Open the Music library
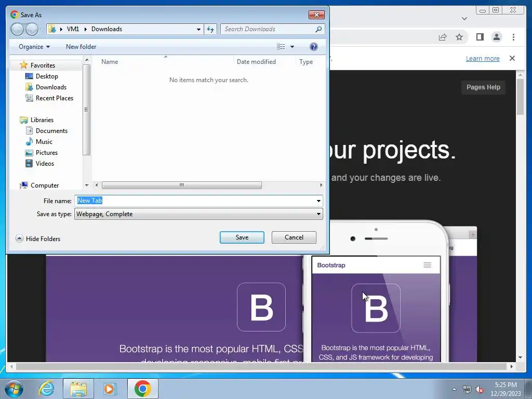The height and width of the screenshot is (399, 532). pyautogui.click(x=44, y=141)
